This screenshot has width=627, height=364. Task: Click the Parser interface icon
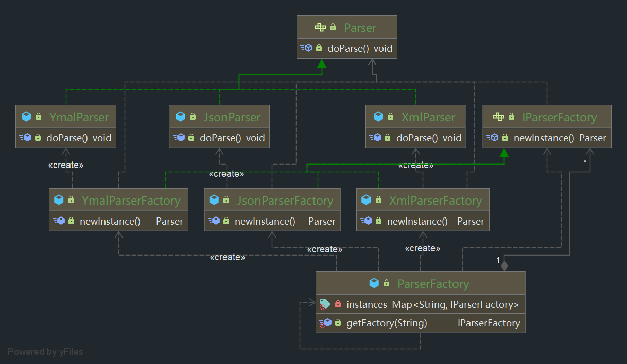tap(320, 28)
